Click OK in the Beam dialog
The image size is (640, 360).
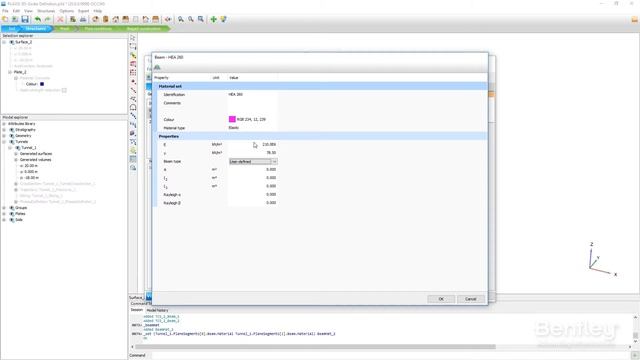(x=441, y=299)
